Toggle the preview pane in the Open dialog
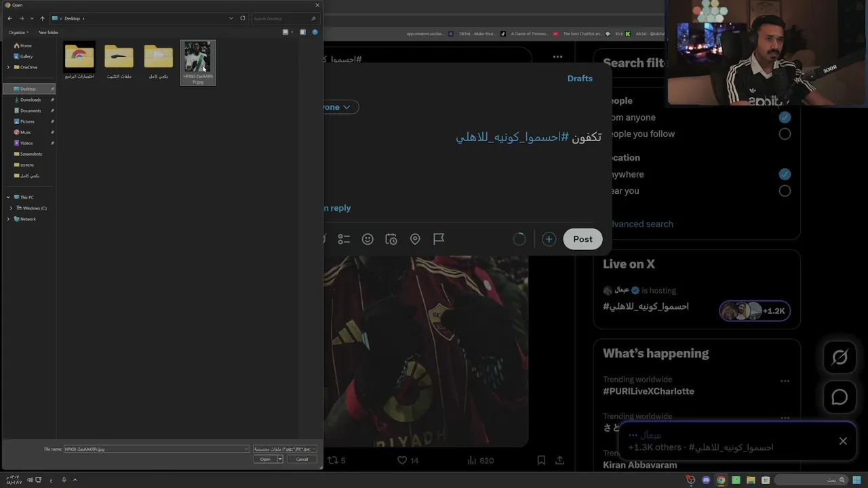868x488 pixels. tap(302, 32)
